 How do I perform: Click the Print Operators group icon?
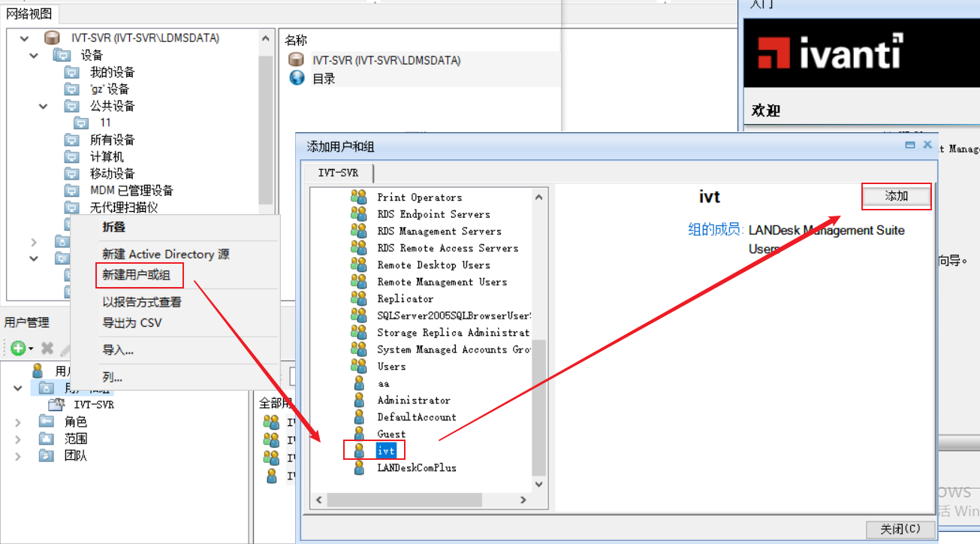358,197
